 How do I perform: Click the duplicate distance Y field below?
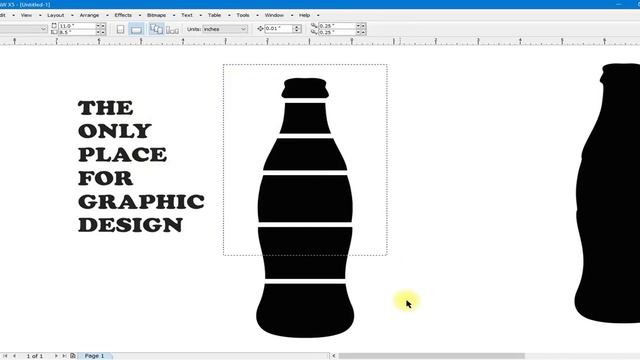(337, 32)
